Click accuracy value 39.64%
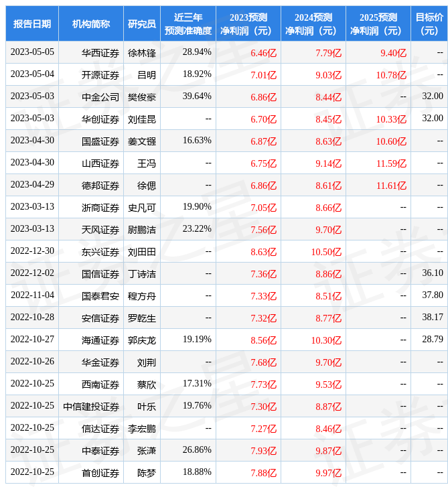The width and height of the screenshot is (448, 489). click(x=197, y=96)
